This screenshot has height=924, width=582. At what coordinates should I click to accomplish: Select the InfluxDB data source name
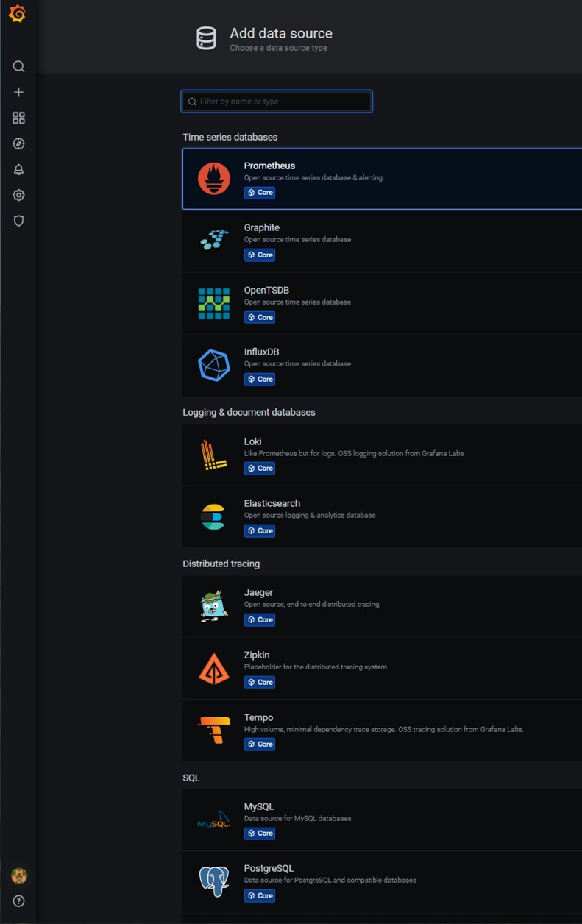(261, 352)
